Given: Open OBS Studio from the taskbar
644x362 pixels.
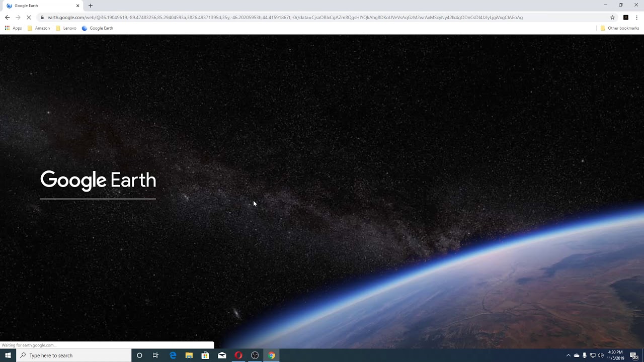Looking at the screenshot, I should click(255, 355).
